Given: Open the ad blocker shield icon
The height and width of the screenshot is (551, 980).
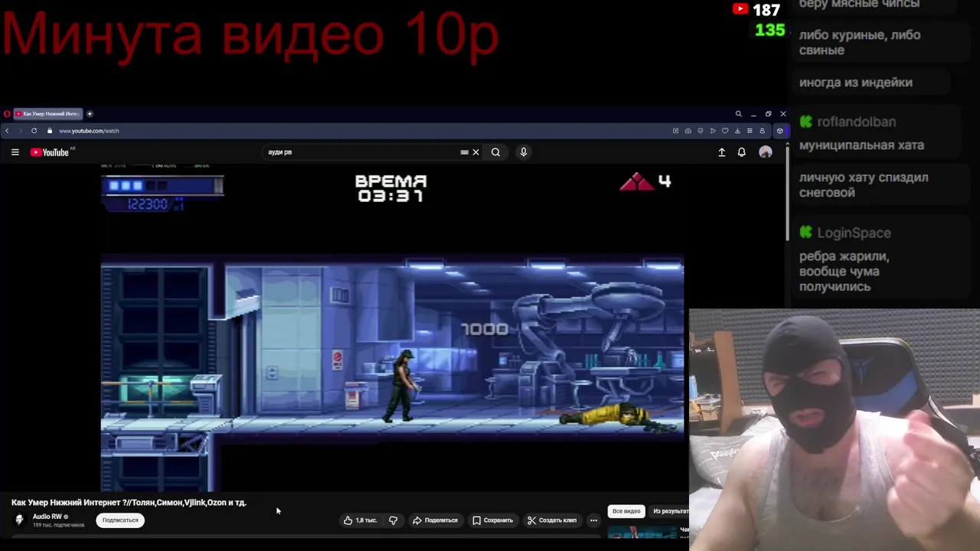Looking at the screenshot, I should coord(701,131).
